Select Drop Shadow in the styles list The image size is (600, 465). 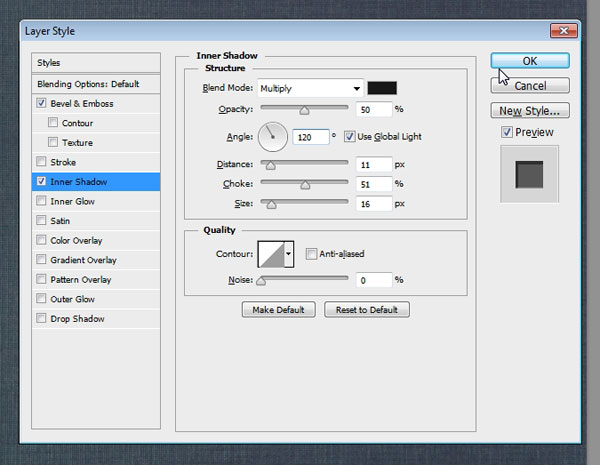click(x=77, y=319)
